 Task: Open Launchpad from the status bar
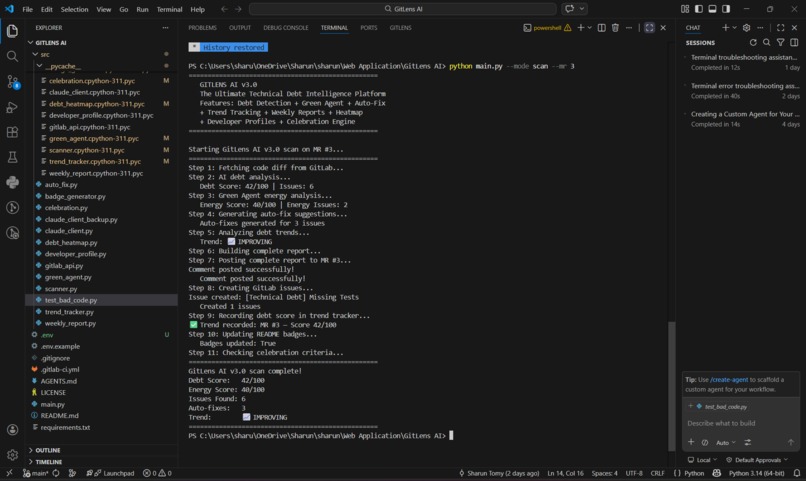111,473
